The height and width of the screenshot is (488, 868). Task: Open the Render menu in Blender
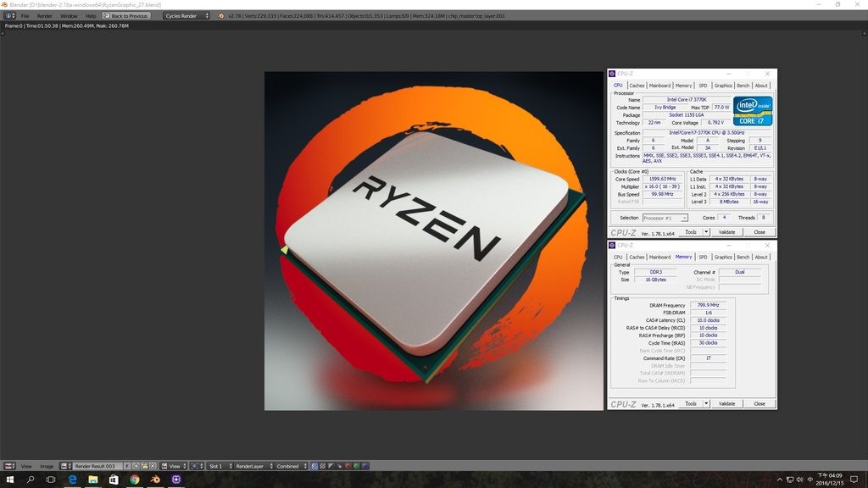point(44,16)
